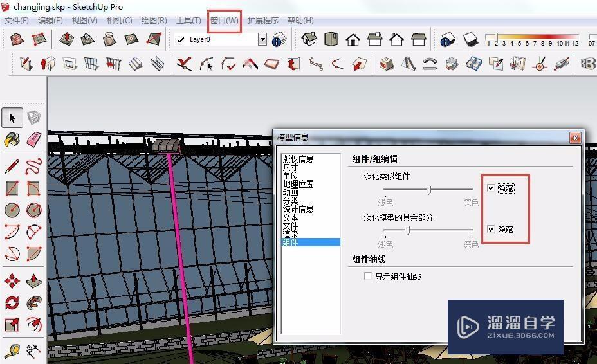The width and height of the screenshot is (597, 364).
Task: Select 组件 in Model Info list
Action: [311, 242]
